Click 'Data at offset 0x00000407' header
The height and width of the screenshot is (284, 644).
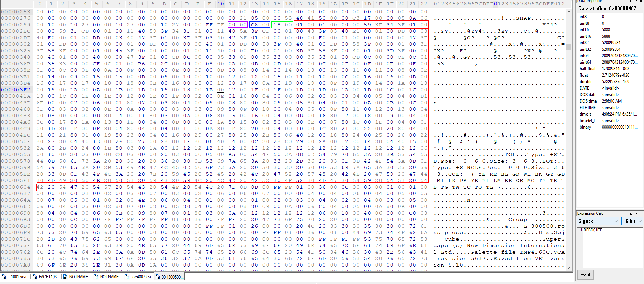[608, 8]
